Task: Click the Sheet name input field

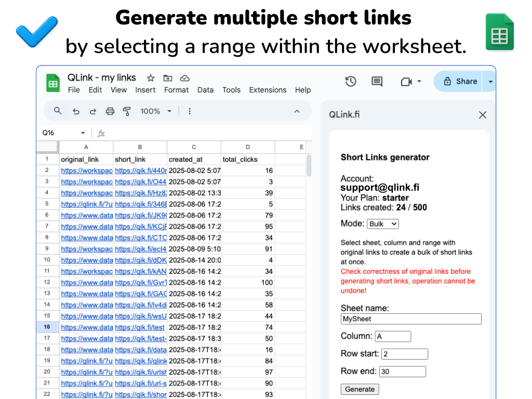Action: [x=411, y=319]
